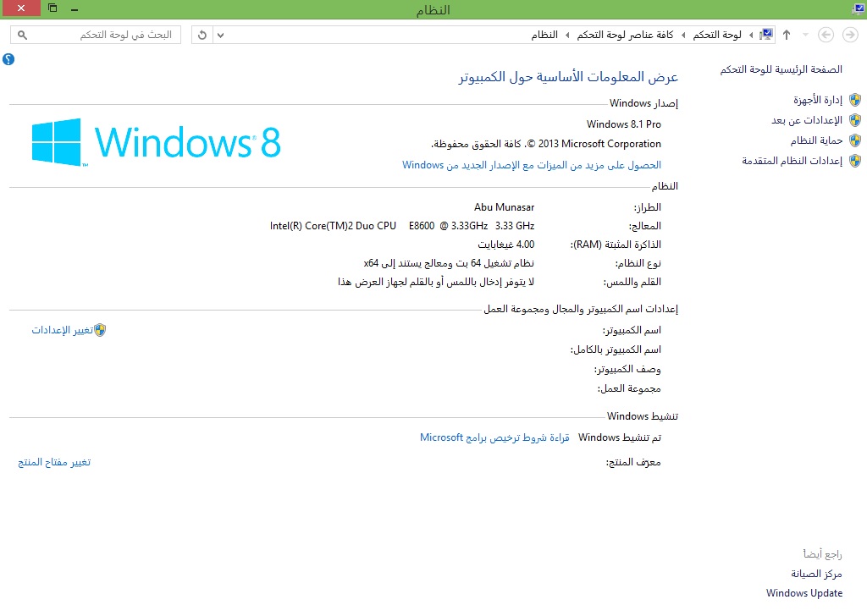Viewport: 867px width, 616px height.
Task: Open Microsoft license terms link
Action: [494, 437]
